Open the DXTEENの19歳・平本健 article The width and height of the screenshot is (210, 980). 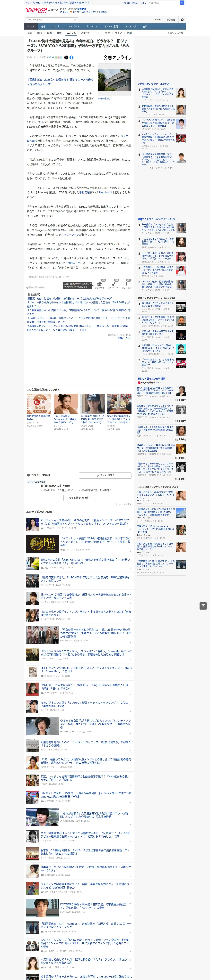96,906
